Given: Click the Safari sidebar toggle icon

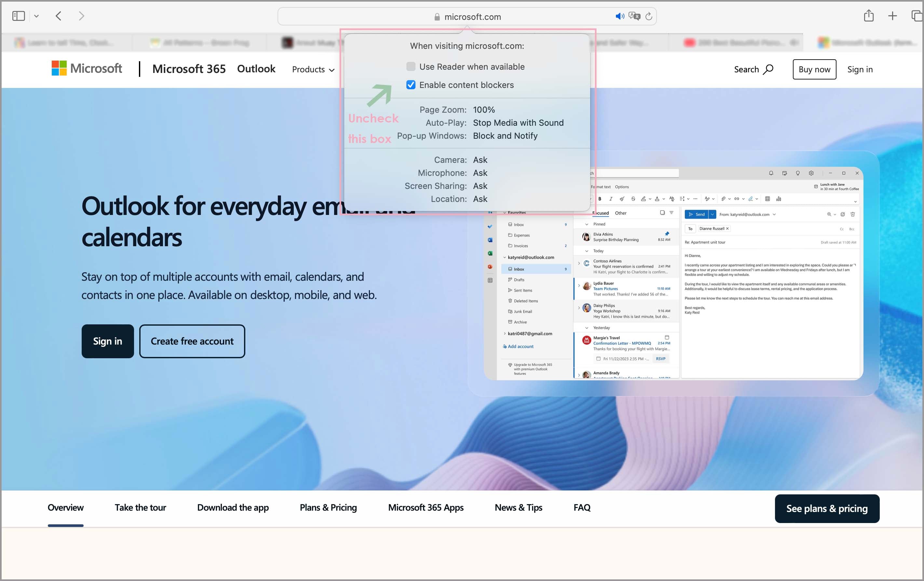Looking at the screenshot, I should [x=19, y=16].
